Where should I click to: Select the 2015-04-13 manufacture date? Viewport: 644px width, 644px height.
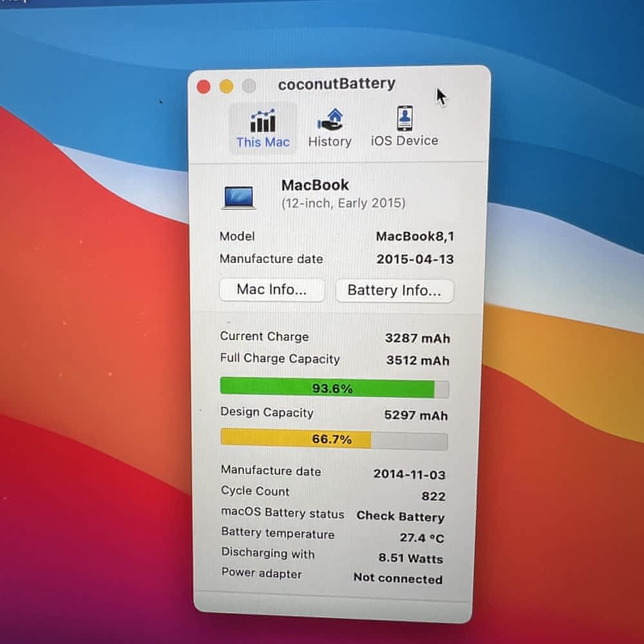(x=415, y=259)
